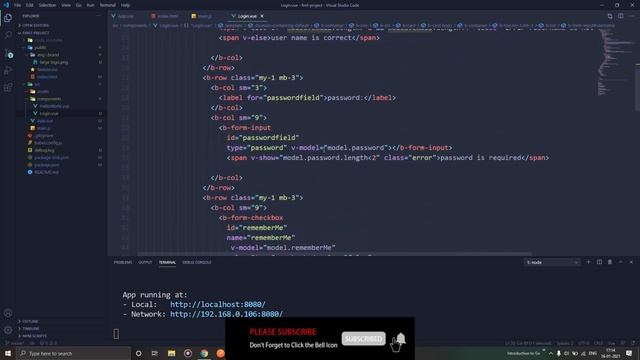Expand the OUTLINE section

coord(30,322)
